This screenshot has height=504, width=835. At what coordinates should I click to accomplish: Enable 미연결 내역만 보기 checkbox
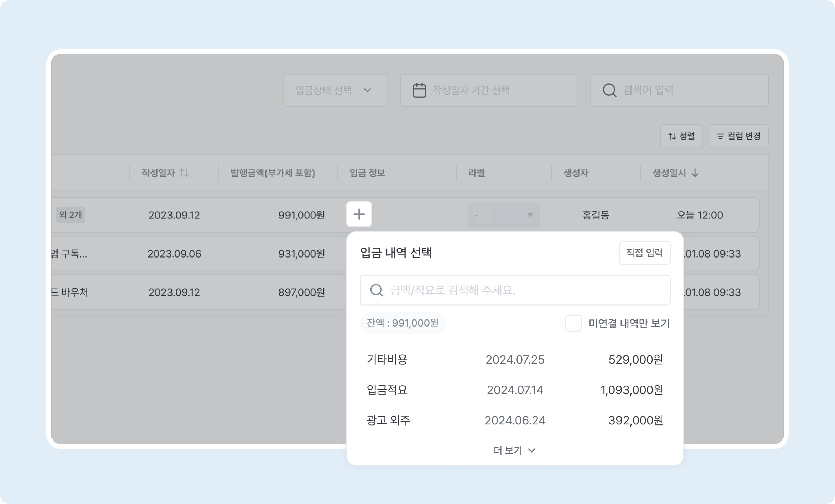tap(573, 323)
